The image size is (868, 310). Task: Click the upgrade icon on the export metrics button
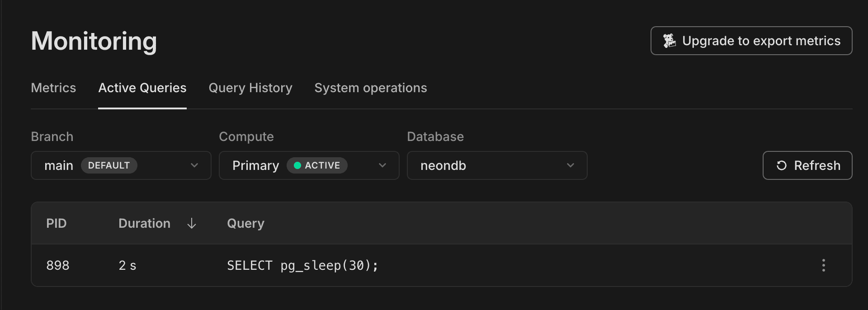point(669,40)
